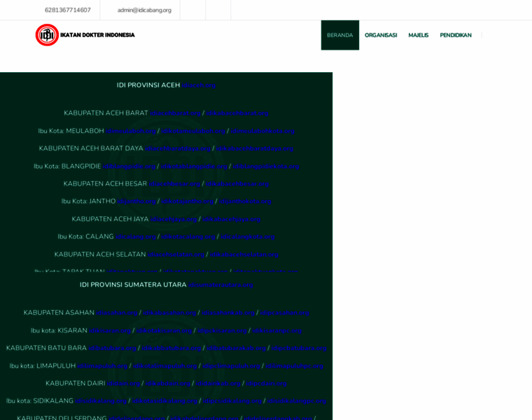Screen dimensions: 532x420
Task: Go to idiblangpidiekota.org
Action: (266, 167)
